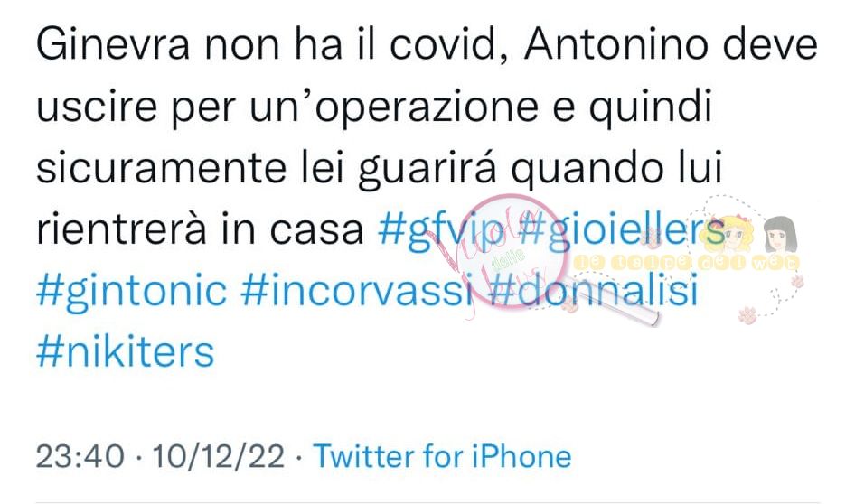Image resolution: width=855 pixels, height=504 pixels.
Task: Click the paw print beside the magnifying glass handle
Action: pyautogui.click(x=571, y=305)
